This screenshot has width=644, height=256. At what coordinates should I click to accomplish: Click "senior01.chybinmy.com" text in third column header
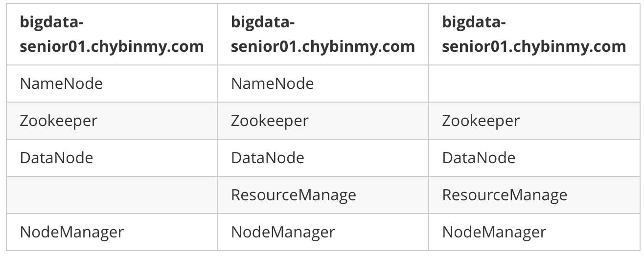[x=534, y=46]
